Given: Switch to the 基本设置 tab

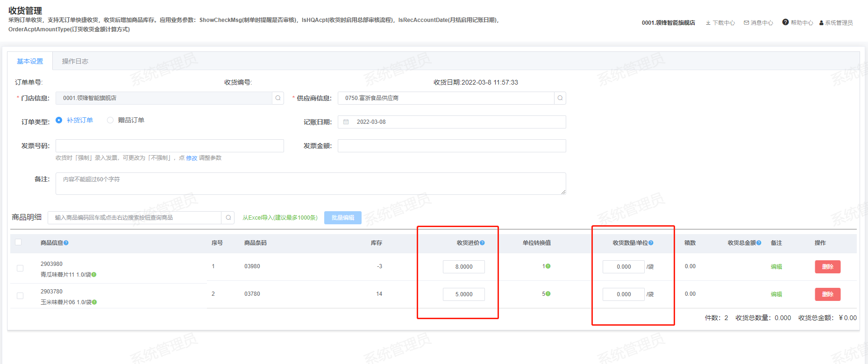Looking at the screenshot, I should click(x=30, y=61).
